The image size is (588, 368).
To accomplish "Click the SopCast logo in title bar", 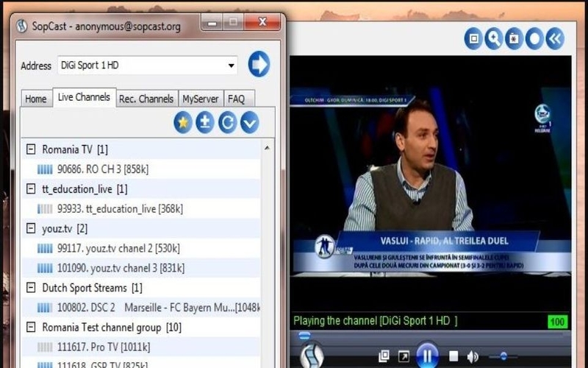I will pos(22,26).
